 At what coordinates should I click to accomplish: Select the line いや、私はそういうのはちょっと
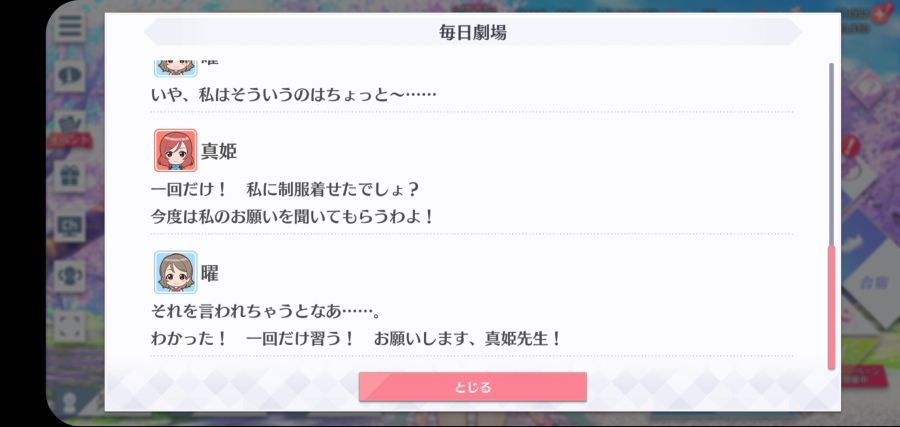pyautogui.click(x=293, y=94)
